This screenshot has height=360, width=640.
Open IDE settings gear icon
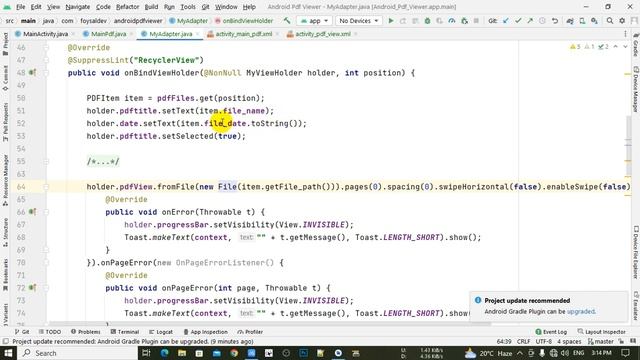pos(622,20)
